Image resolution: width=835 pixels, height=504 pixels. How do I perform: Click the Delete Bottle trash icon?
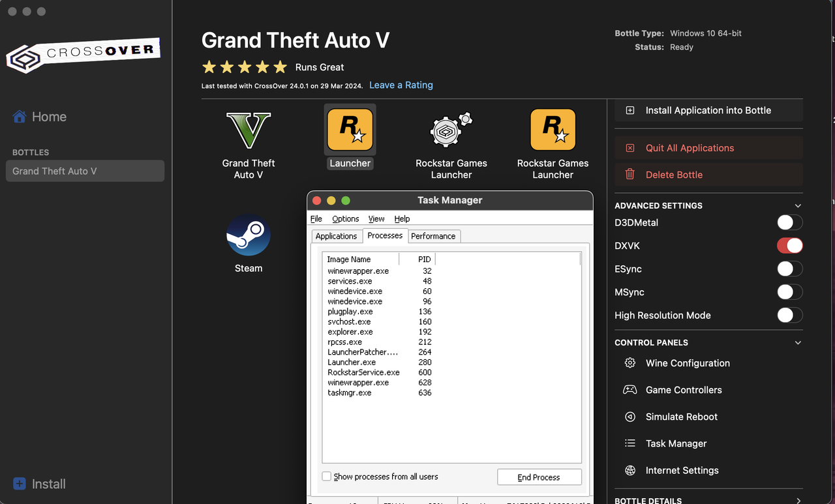pyautogui.click(x=630, y=174)
